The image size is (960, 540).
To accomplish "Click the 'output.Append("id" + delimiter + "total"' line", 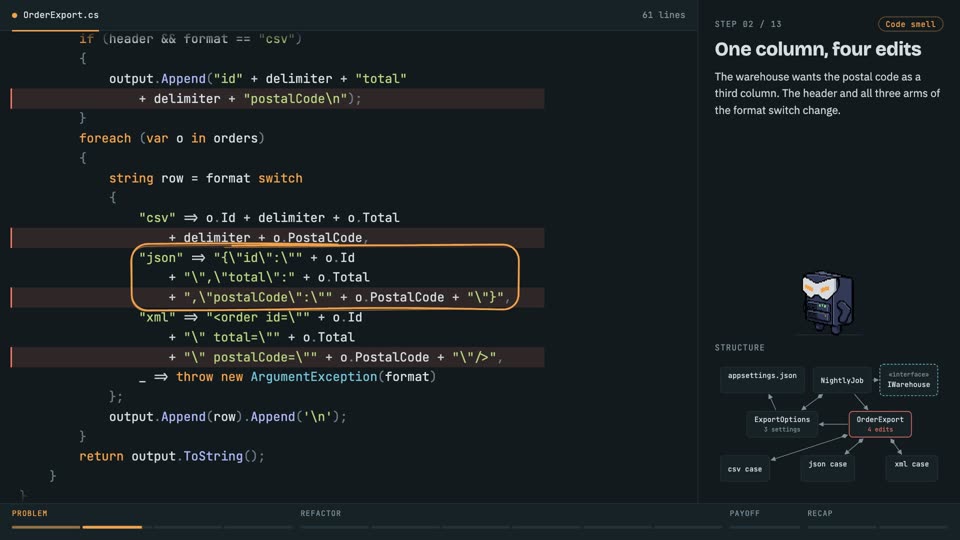I will (258, 79).
